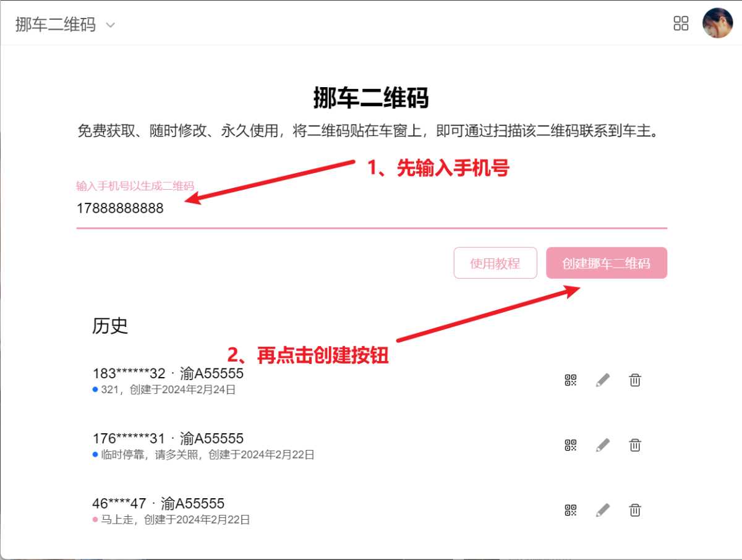Show QR code for 46****47 entry
Viewport: 742px width, 560px height.
[x=570, y=510]
